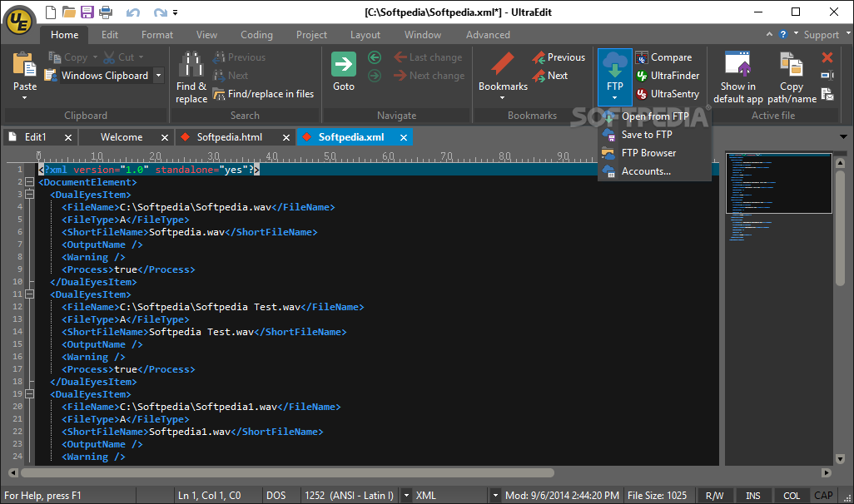Click the Find Previous button
The image size is (854, 504).
[x=239, y=57]
